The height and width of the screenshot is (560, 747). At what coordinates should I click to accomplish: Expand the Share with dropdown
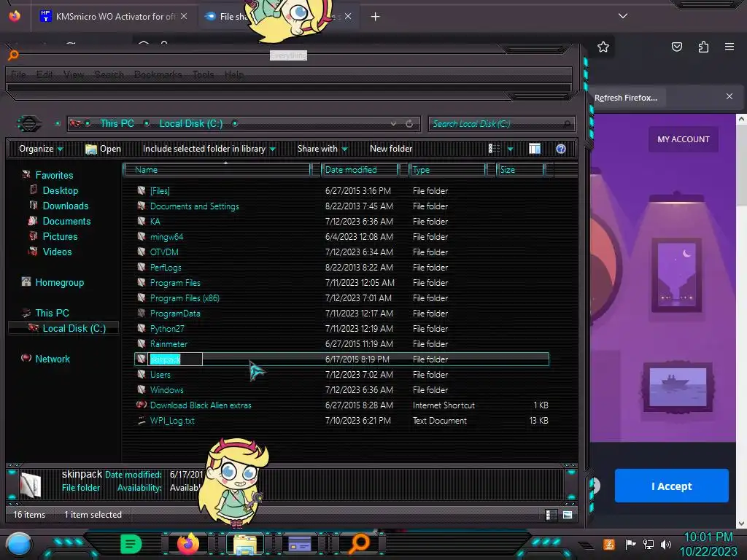(x=322, y=149)
